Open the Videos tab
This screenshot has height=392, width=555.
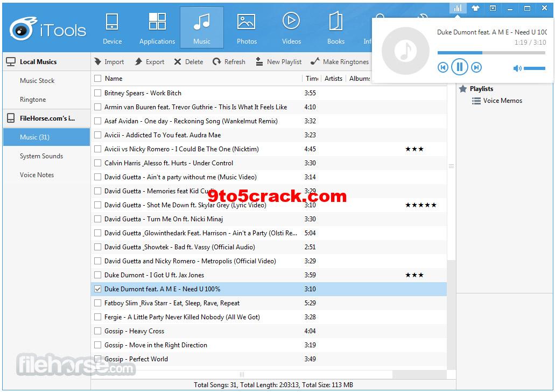coord(291,28)
